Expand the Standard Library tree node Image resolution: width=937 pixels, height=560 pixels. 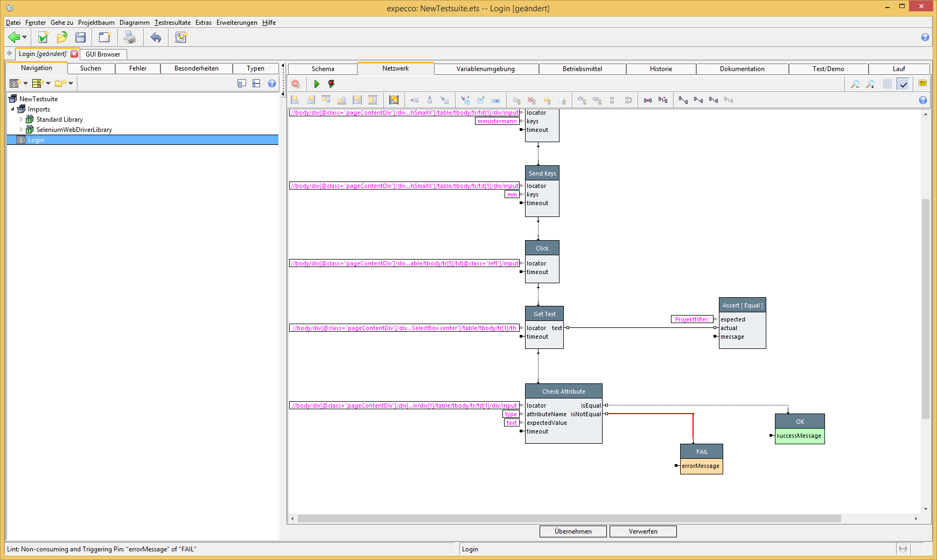[x=22, y=120]
